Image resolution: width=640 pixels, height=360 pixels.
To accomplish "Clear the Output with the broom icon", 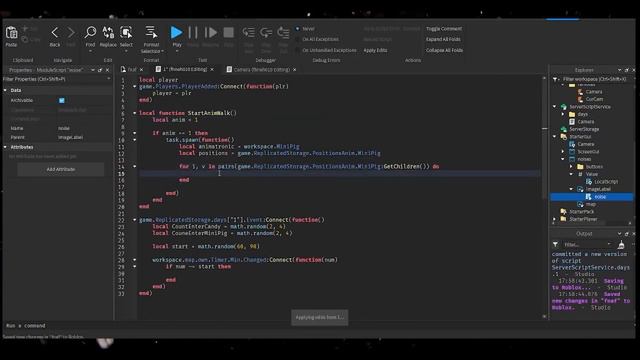I will coord(621,244).
